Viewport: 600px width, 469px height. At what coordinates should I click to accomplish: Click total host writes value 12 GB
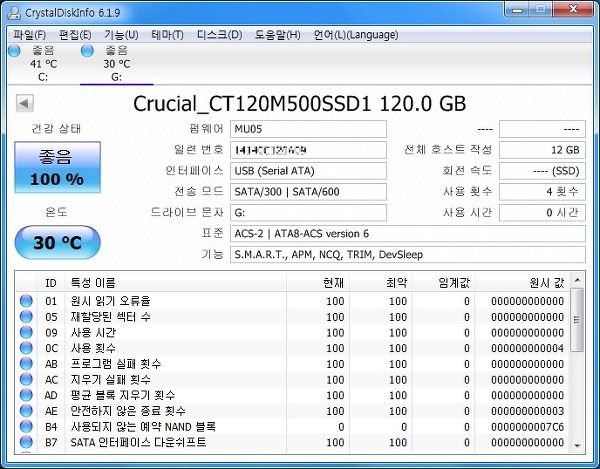(542, 150)
